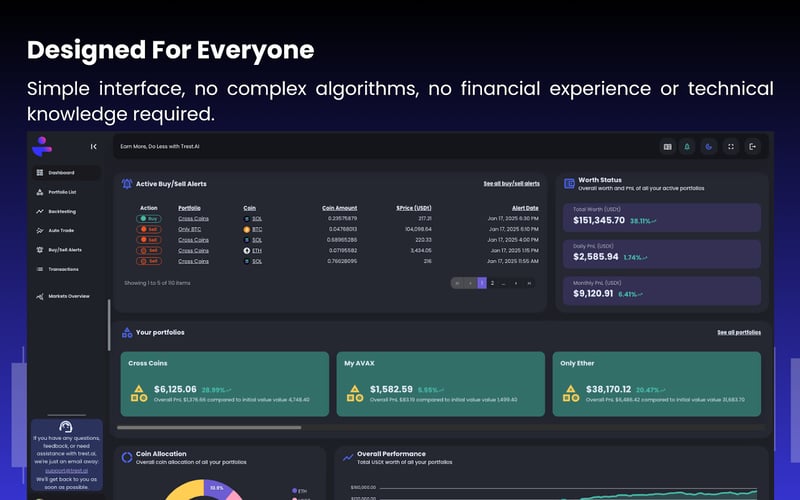Click the BTC coin link in alerts table
The width and height of the screenshot is (800, 500).
point(257,230)
